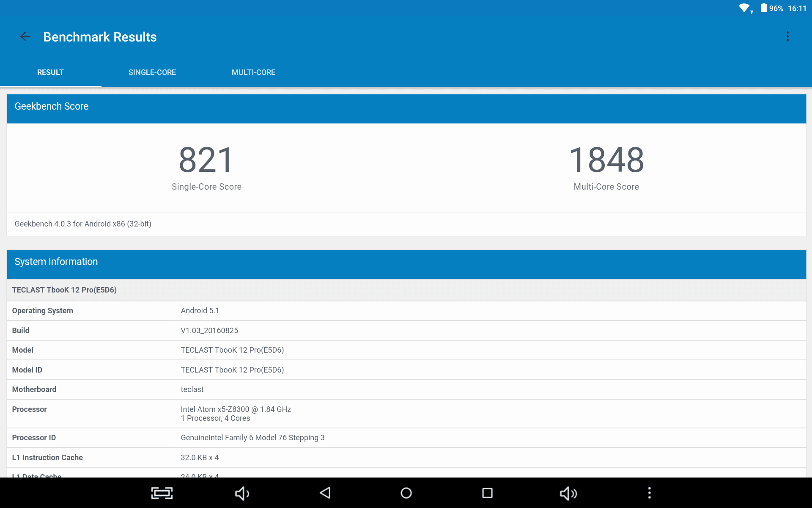Lower volume with the navigation bar speaker
Viewport: 812px width, 508px height.
(x=242, y=493)
